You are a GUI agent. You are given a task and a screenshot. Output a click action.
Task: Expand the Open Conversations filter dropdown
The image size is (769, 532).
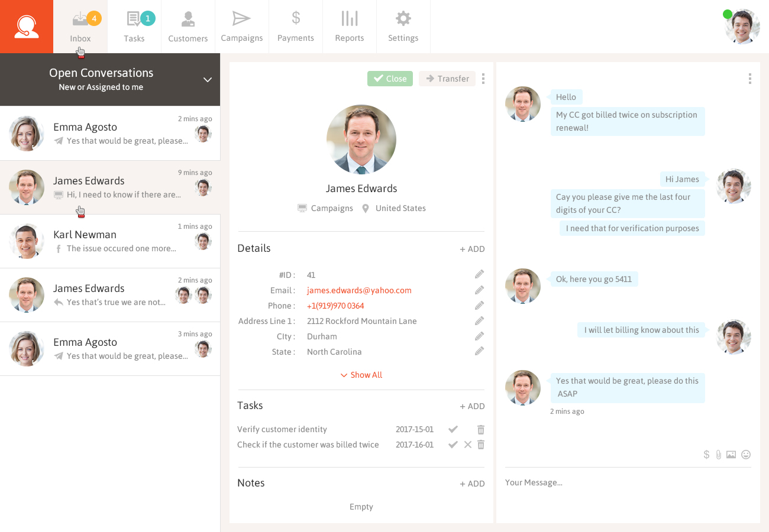tap(208, 80)
